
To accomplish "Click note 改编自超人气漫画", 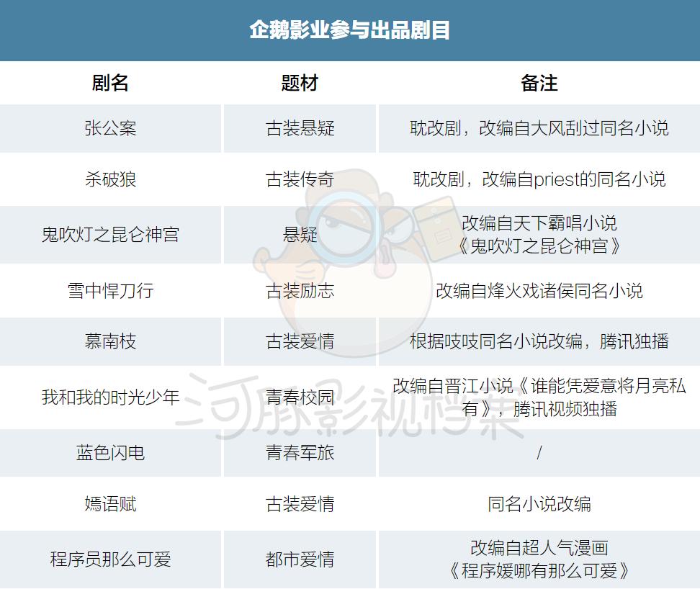I will [x=539, y=548].
